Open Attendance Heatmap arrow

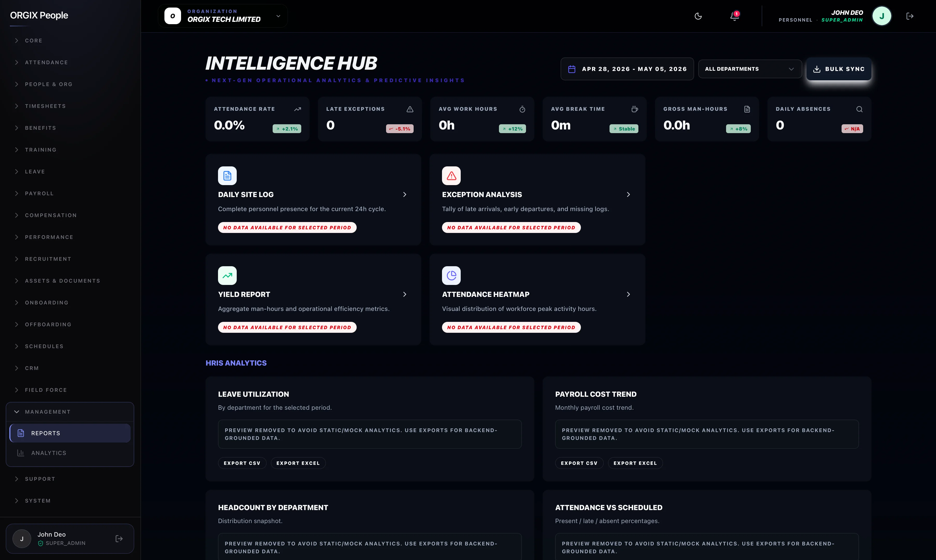(629, 294)
